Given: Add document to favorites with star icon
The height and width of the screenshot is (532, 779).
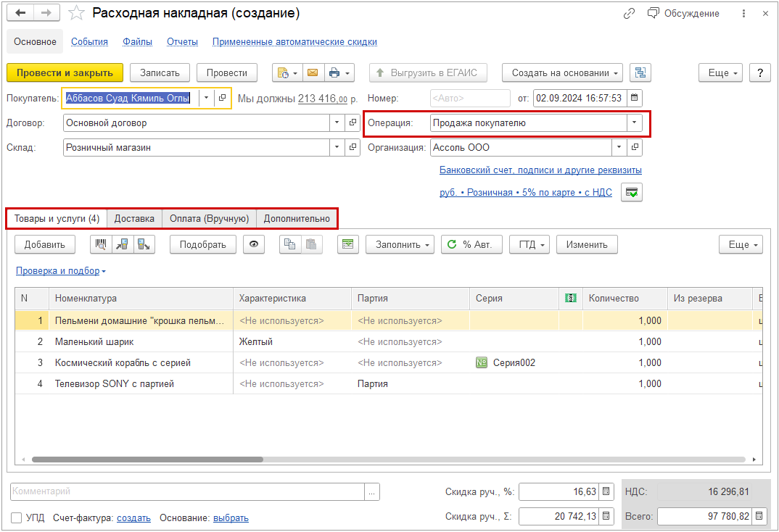Looking at the screenshot, I should 76,13.
